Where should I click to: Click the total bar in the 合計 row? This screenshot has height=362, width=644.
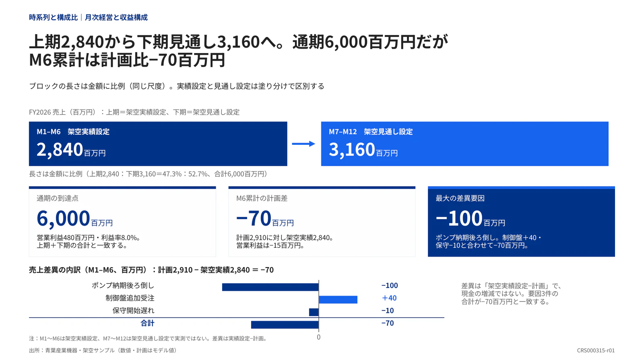(285, 325)
